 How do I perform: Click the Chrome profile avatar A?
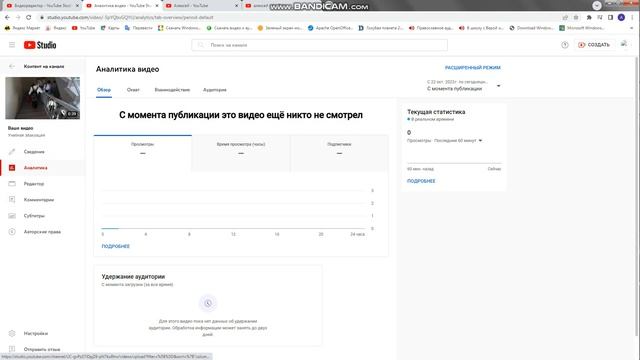click(621, 17)
